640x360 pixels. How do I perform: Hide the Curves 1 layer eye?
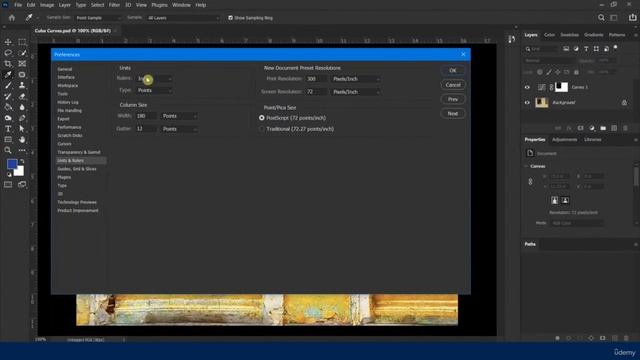527,87
